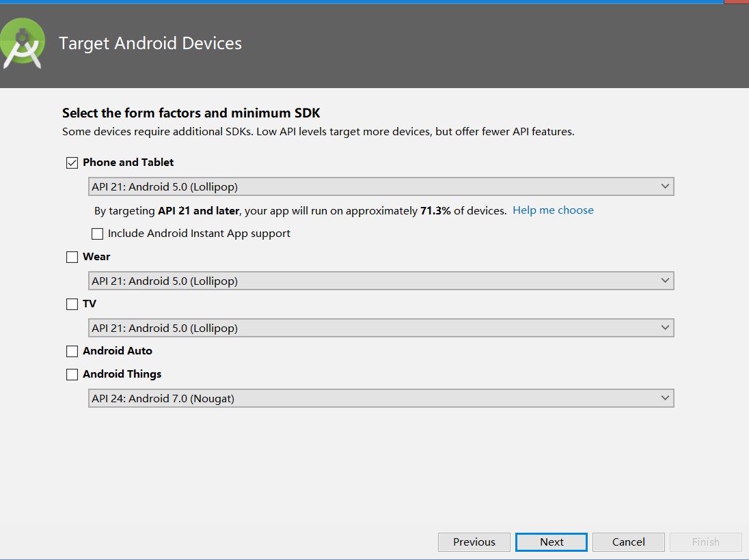749x560 pixels.
Task: Click the Target Android Devices title
Action: (x=150, y=44)
